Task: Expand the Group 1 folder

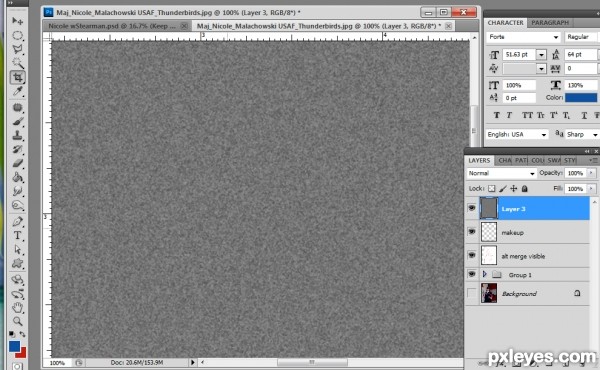Action: coord(484,274)
